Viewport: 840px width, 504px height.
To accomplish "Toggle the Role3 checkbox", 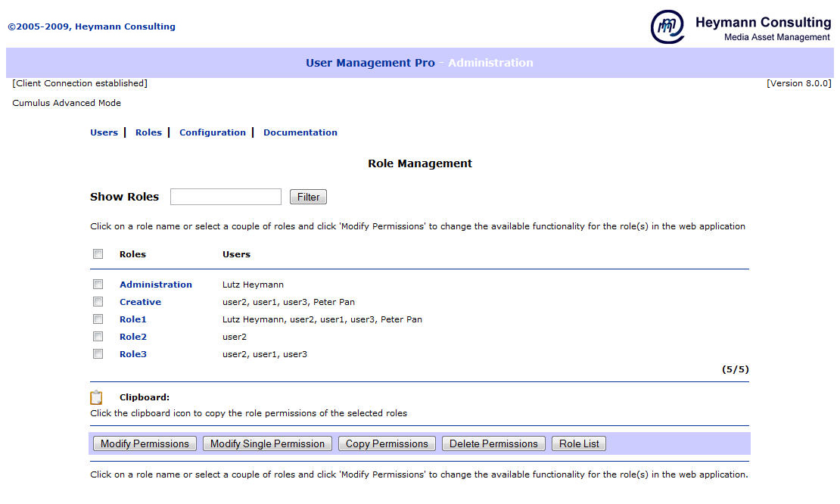I will [x=98, y=353].
